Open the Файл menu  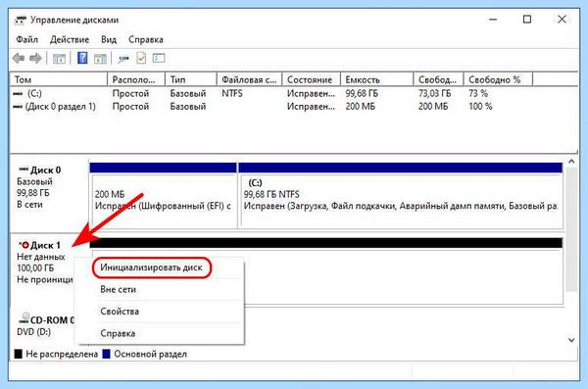27,40
